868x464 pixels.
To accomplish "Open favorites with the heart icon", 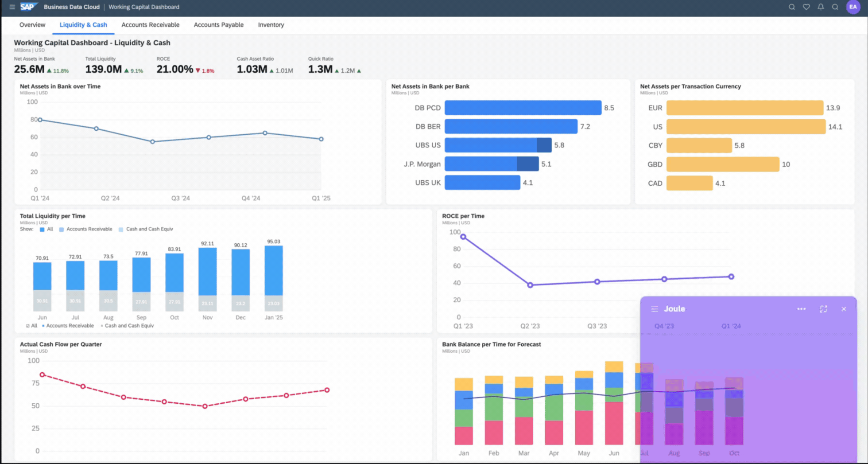I will point(806,7).
